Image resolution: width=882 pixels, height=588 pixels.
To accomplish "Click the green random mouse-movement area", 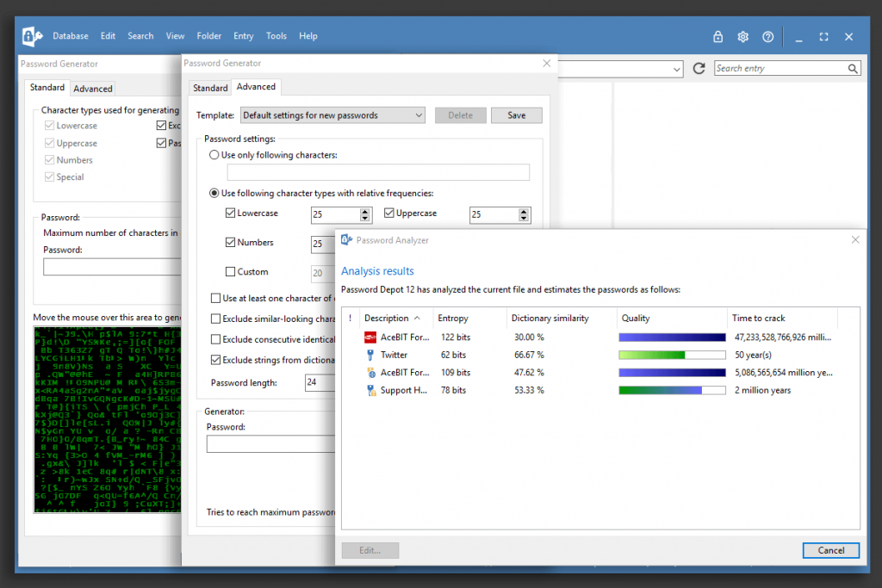I will click(108, 419).
